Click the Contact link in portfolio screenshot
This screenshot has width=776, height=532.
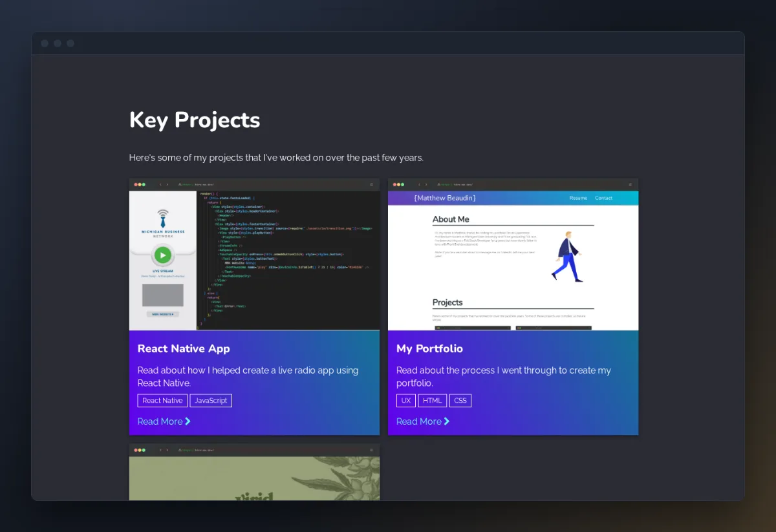pyautogui.click(x=603, y=198)
